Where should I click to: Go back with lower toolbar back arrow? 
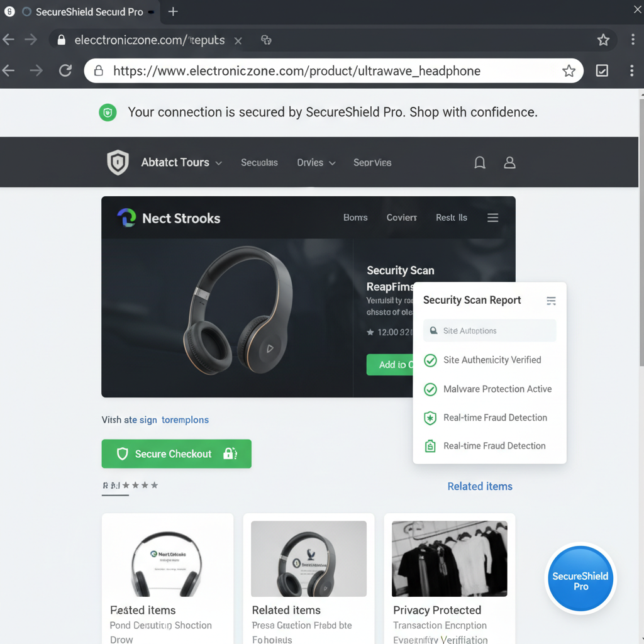coord(9,70)
